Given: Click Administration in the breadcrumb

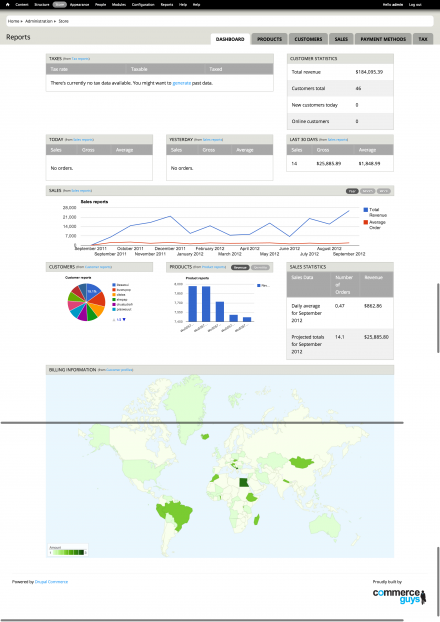Looking at the screenshot, I should (39, 21).
